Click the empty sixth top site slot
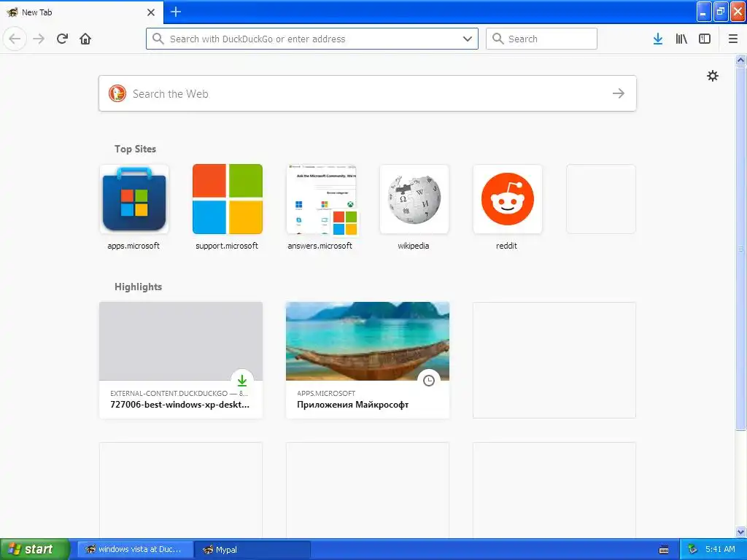747x560 pixels. [x=601, y=199]
